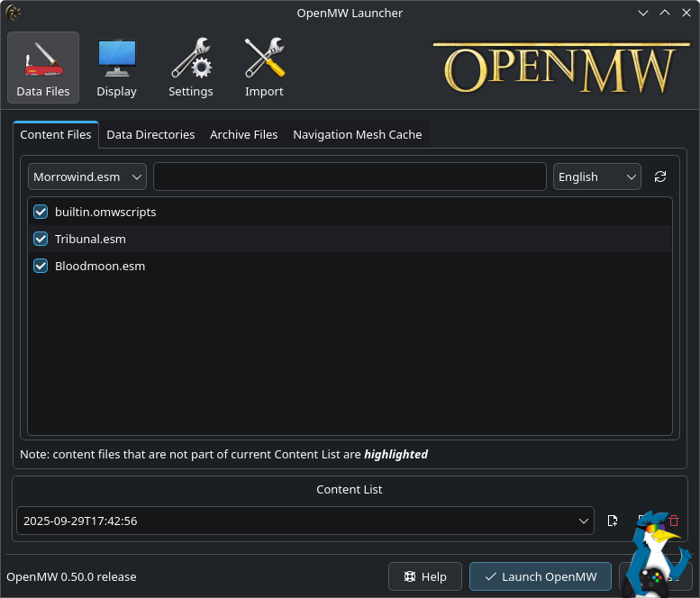
Task: Click the app icon in title bar
Action: pos(14,13)
